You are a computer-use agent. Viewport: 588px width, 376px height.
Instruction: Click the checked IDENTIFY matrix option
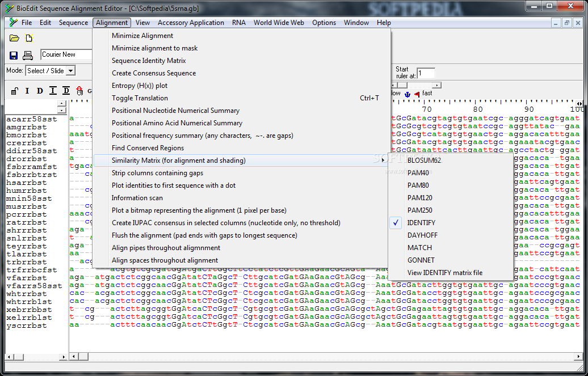point(451,223)
